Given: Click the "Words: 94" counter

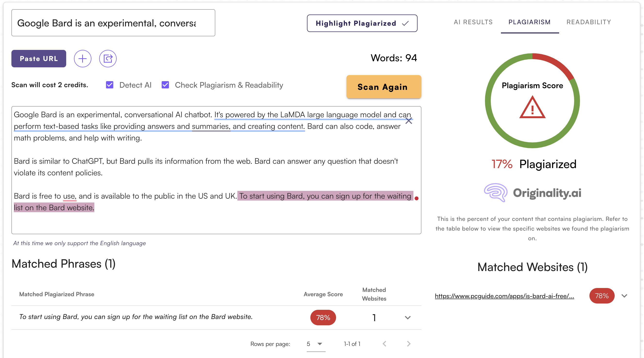Looking at the screenshot, I should (394, 58).
